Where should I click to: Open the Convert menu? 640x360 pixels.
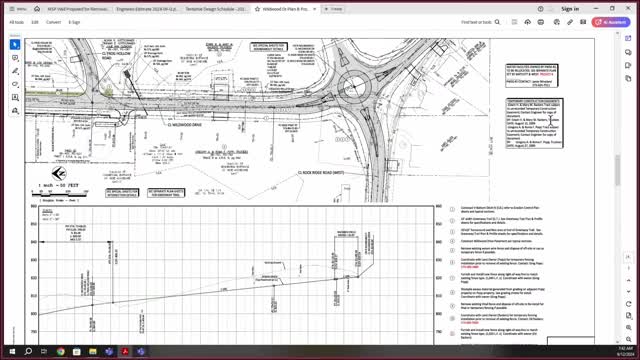click(x=53, y=22)
